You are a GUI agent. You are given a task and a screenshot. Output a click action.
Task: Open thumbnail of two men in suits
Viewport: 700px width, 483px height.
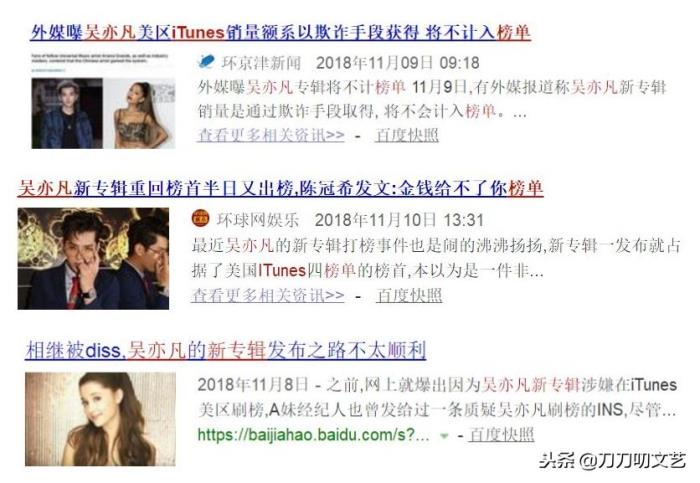[93, 258]
